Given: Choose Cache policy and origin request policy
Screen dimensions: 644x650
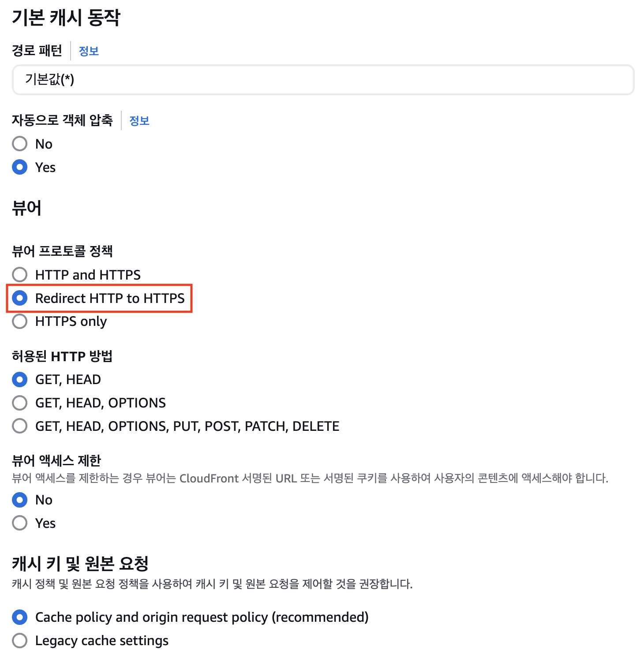Looking at the screenshot, I should click(20, 617).
